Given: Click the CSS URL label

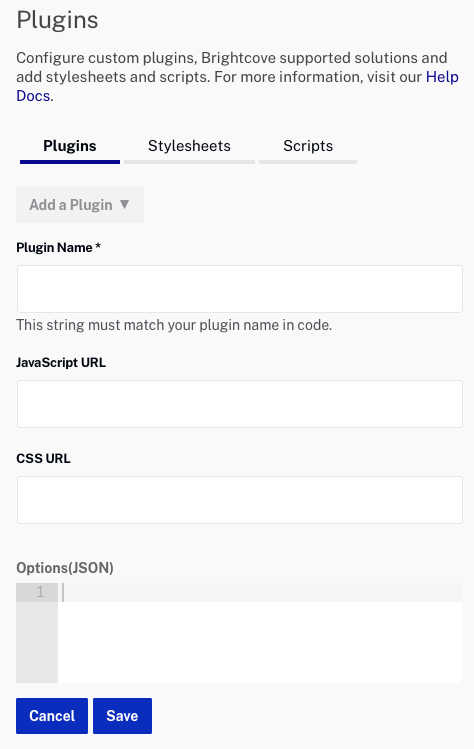Looking at the screenshot, I should (43, 459).
